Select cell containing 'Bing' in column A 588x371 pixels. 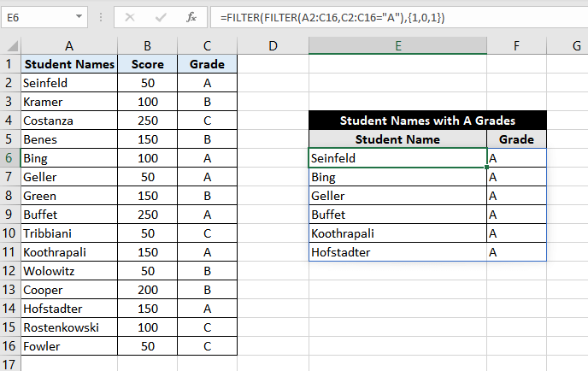point(69,158)
